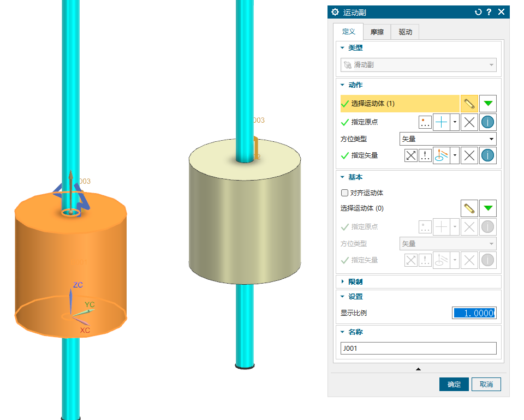Click the inferred point crosshair icon in 动作
Image resolution: width=524 pixels, height=420 pixels.
[x=442, y=122]
